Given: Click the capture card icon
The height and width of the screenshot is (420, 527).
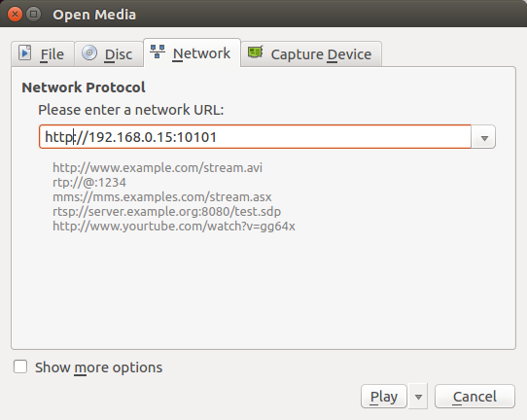Looking at the screenshot, I should 256,52.
